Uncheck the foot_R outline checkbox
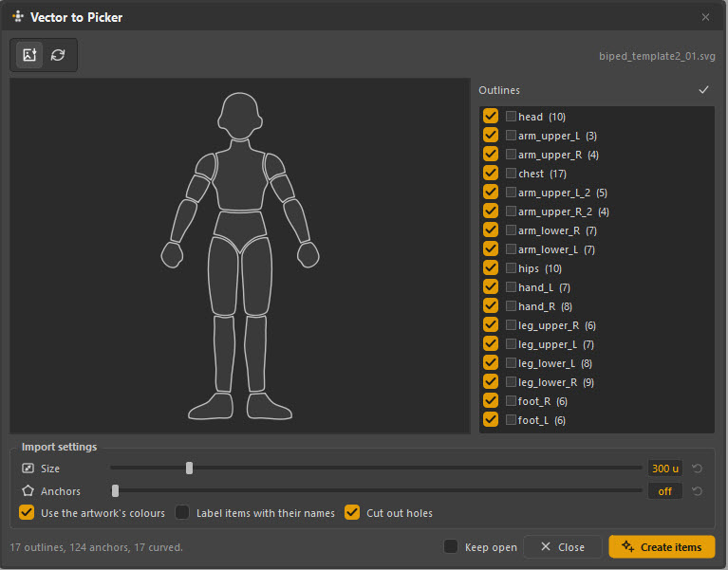This screenshot has width=728, height=570. tap(491, 401)
